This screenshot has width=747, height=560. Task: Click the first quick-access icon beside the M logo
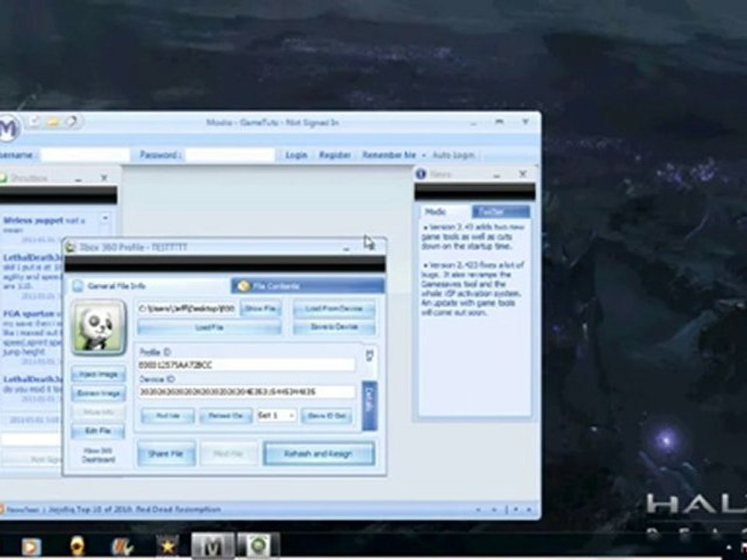[x=35, y=122]
